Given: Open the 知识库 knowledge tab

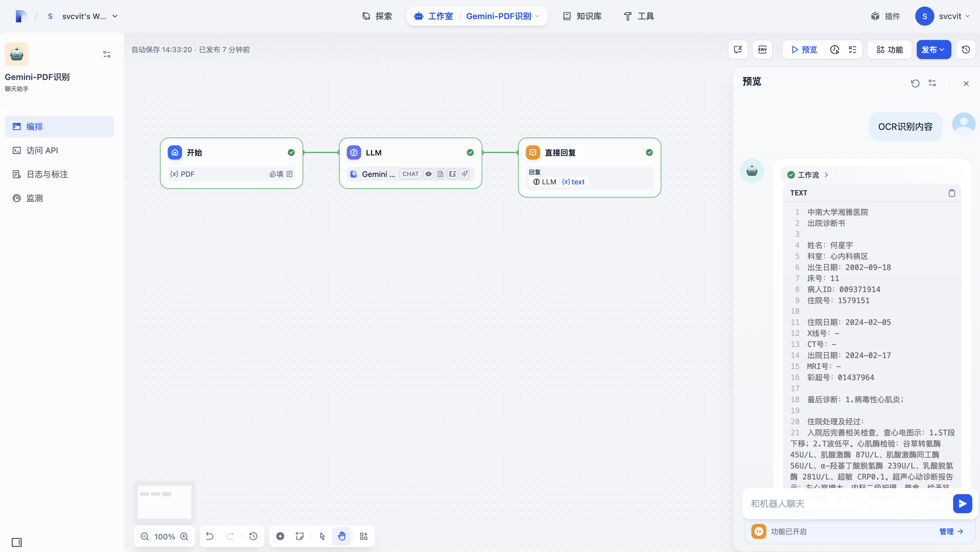Looking at the screenshot, I should [x=582, y=16].
